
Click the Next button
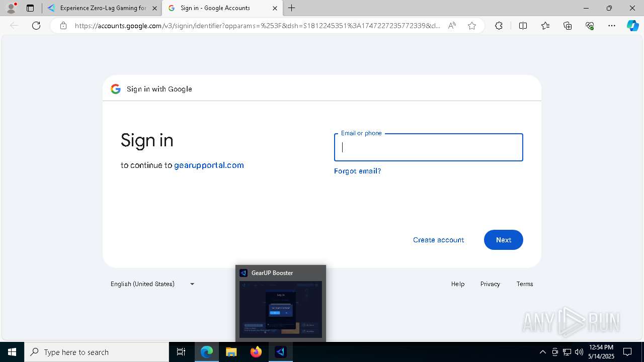504,240
